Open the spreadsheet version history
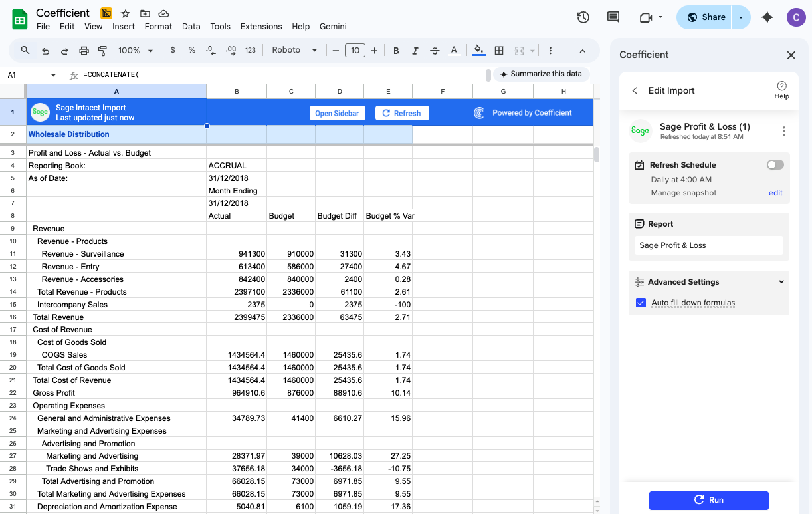The image size is (812, 514). coord(583,18)
